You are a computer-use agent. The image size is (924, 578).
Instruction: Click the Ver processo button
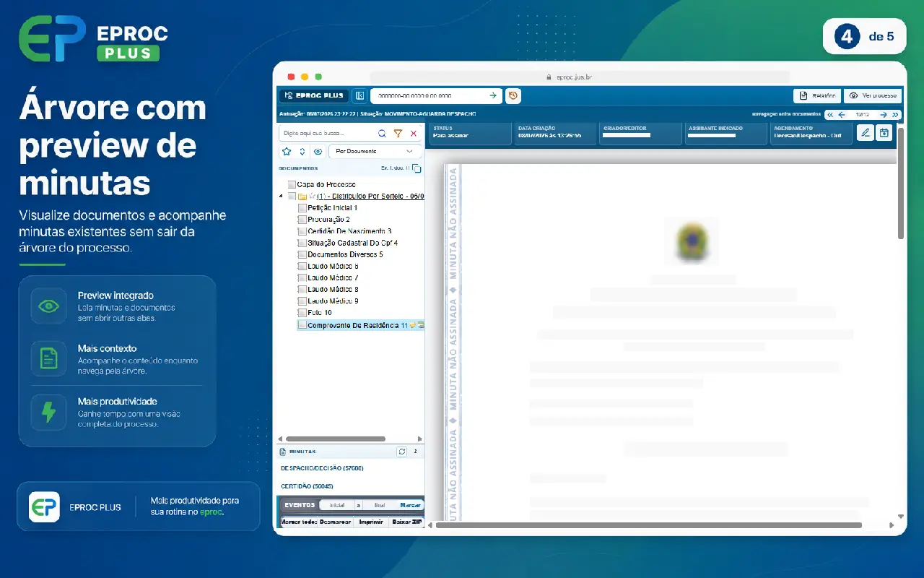tap(873, 95)
